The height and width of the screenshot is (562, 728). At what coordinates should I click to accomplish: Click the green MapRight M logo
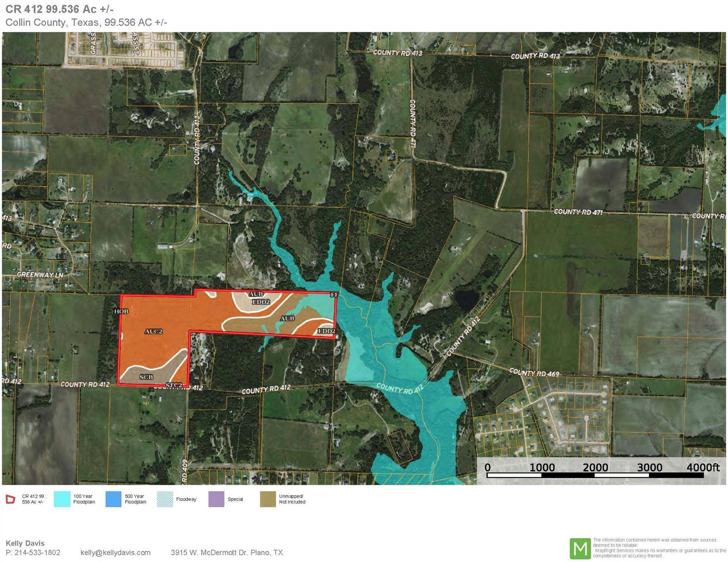pos(580,548)
